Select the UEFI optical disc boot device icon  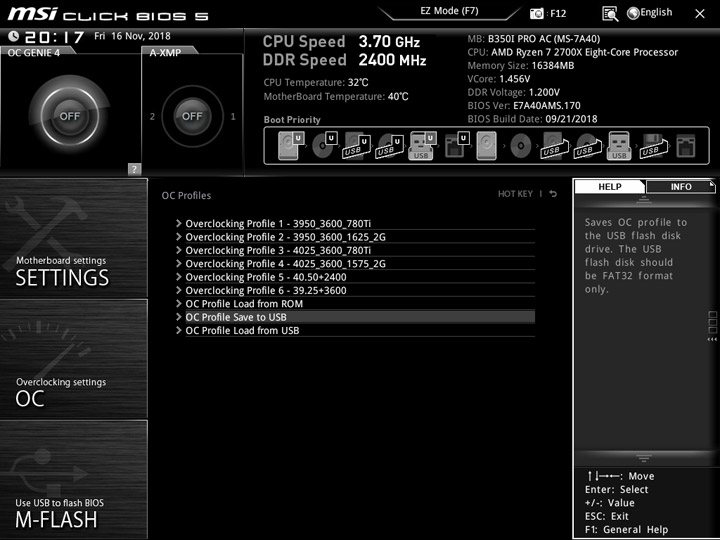pyautogui.click(x=325, y=146)
